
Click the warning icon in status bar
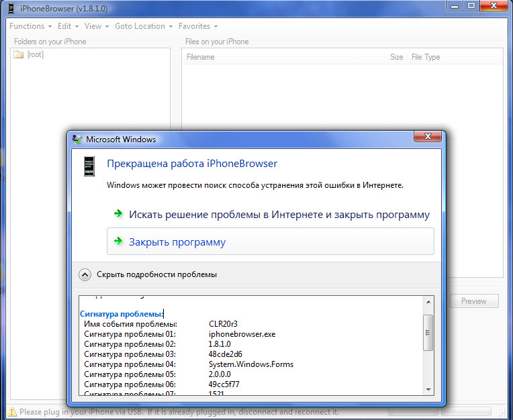pos(11,411)
